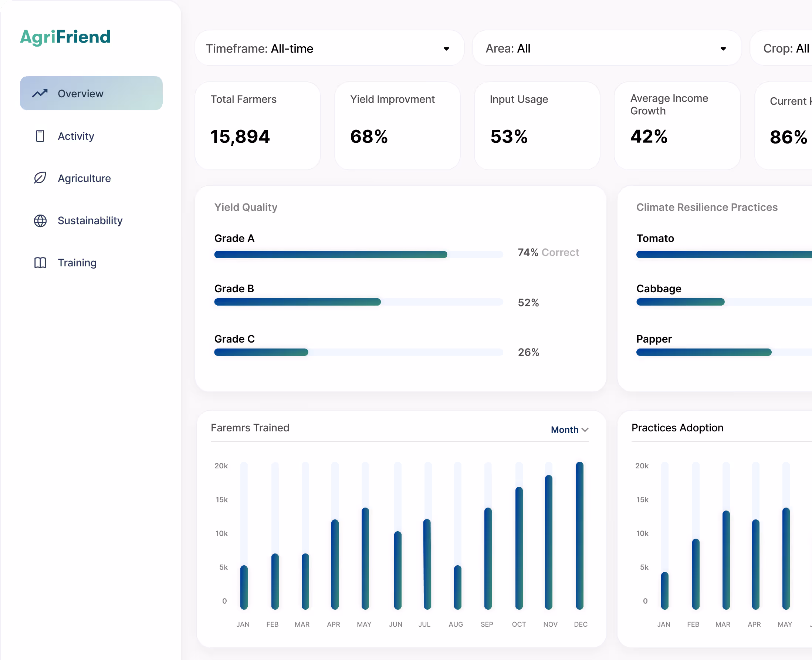Click the Grade B progress bar

point(358,302)
